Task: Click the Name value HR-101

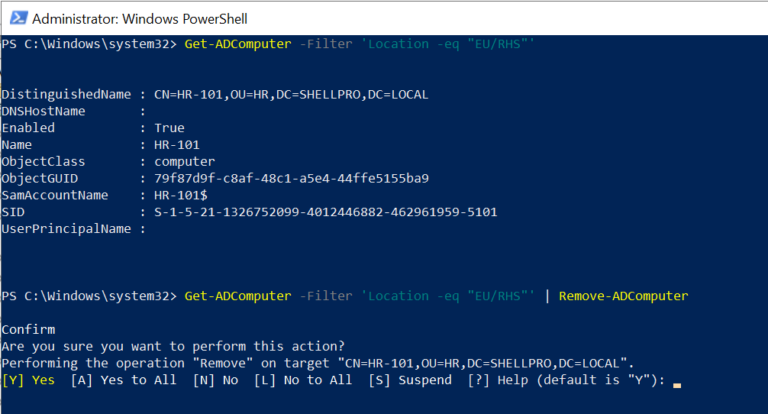Action: tap(178, 145)
